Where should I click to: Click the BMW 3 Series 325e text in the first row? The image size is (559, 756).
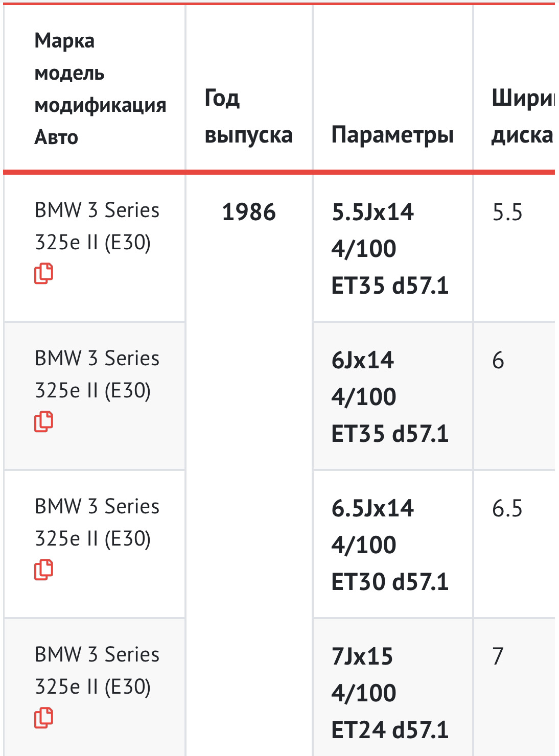(97, 226)
